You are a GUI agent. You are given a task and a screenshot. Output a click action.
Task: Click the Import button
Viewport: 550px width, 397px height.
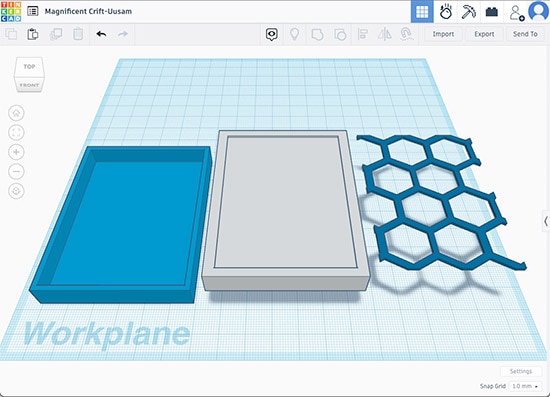pyautogui.click(x=443, y=34)
